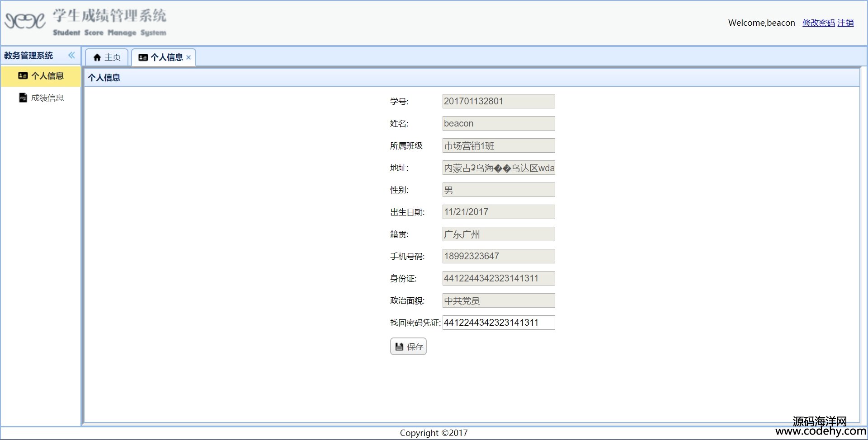Click the 成绩信息 document icon in sidebar

(23, 98)
